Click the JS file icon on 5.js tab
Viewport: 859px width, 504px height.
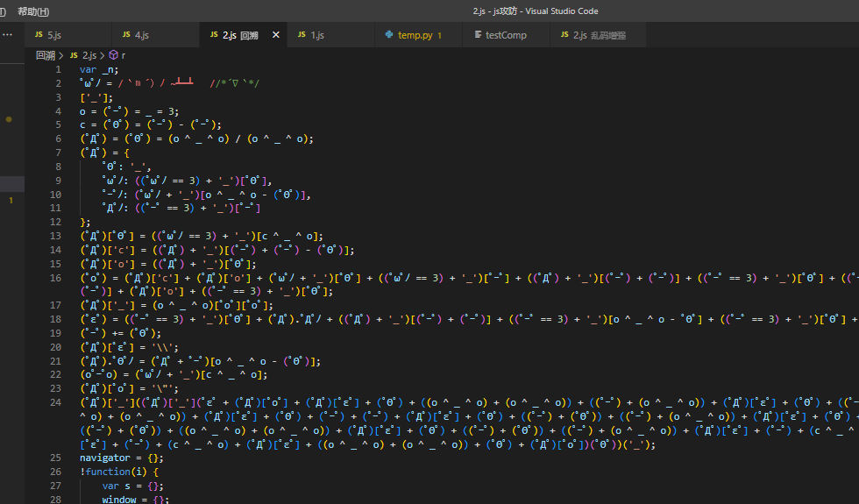pos(39,34)
